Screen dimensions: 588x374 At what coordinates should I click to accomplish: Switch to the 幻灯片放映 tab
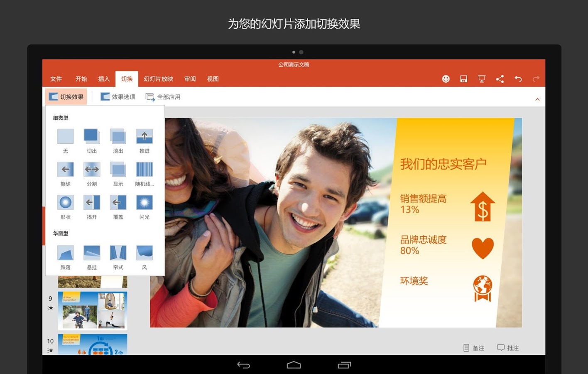point(157,79)
